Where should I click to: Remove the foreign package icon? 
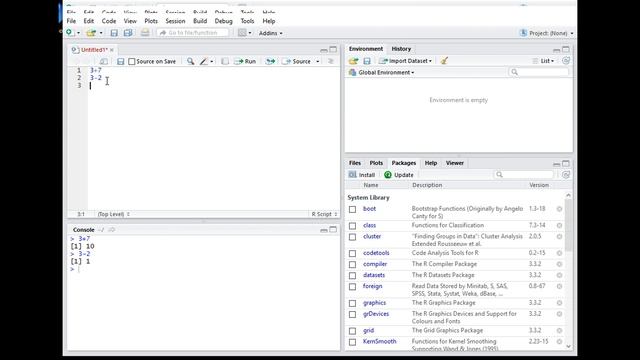click(x=559, y=286)
